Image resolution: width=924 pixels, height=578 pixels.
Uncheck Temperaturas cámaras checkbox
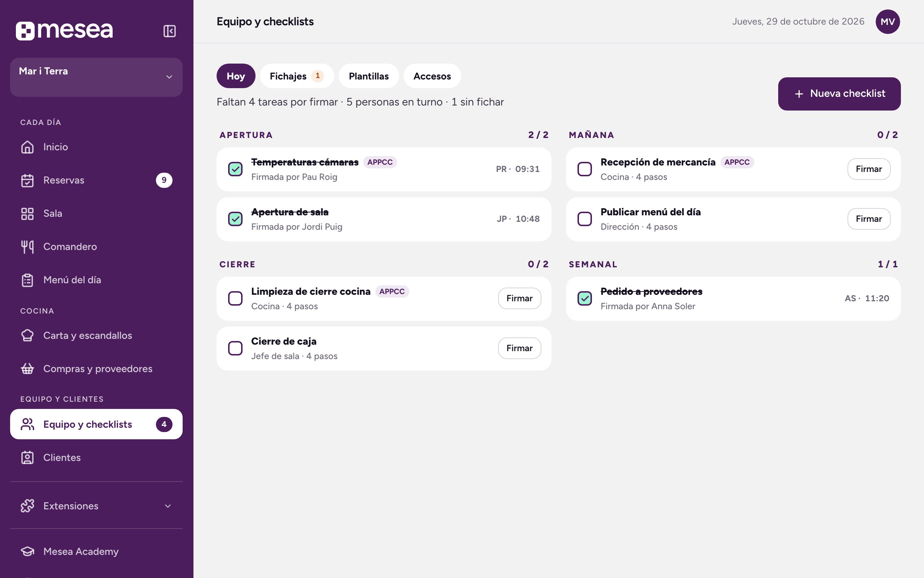[x=235, y=169]
